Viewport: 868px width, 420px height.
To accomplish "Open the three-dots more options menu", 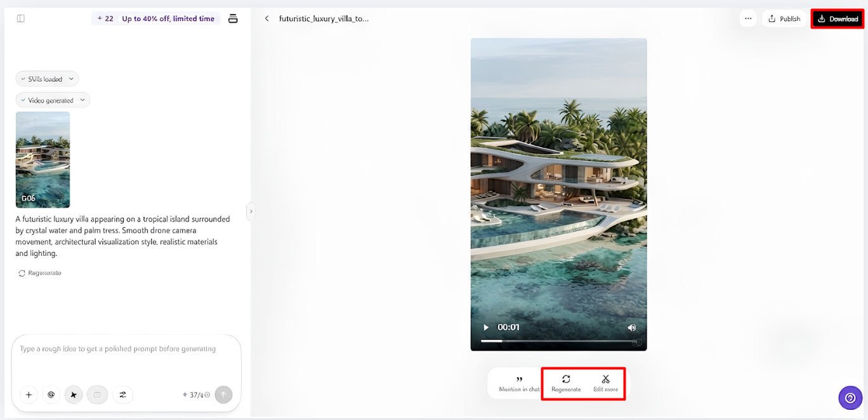I will (748, 18).
